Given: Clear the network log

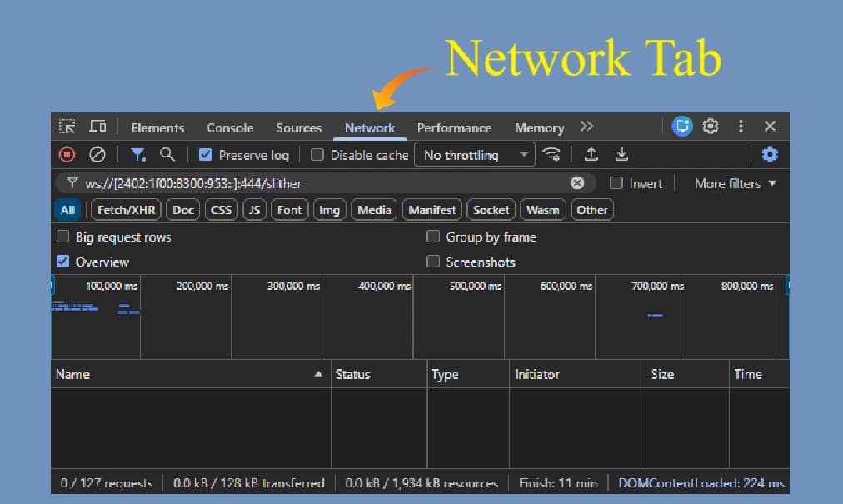Looking at the screenshot, I should click(x=97, y=154).
